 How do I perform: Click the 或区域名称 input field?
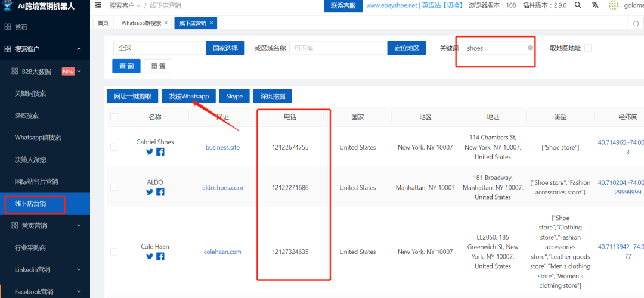pos(338,48)
